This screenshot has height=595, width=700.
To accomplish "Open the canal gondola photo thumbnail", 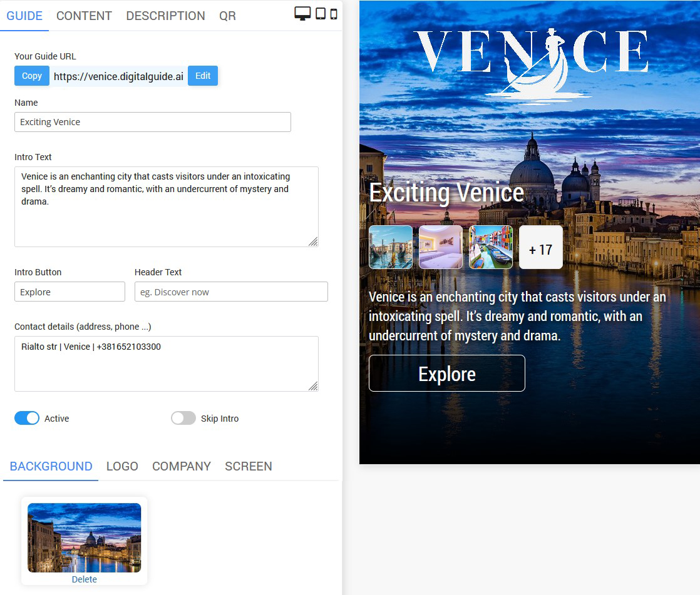I will pyautogui.click(x=391, y=247).
